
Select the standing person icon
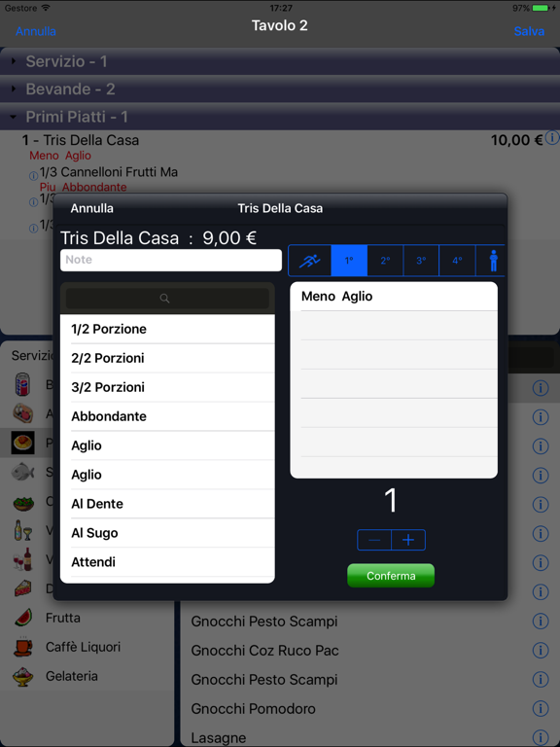coord(493,261)
